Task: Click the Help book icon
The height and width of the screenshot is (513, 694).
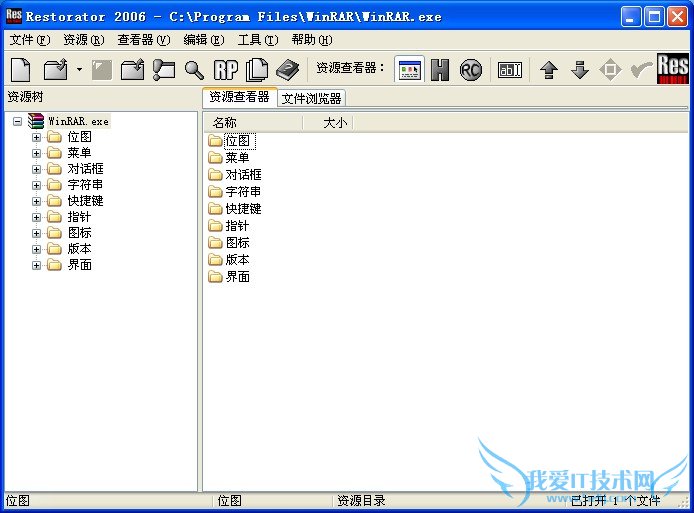Action: [x=288, y=70]
